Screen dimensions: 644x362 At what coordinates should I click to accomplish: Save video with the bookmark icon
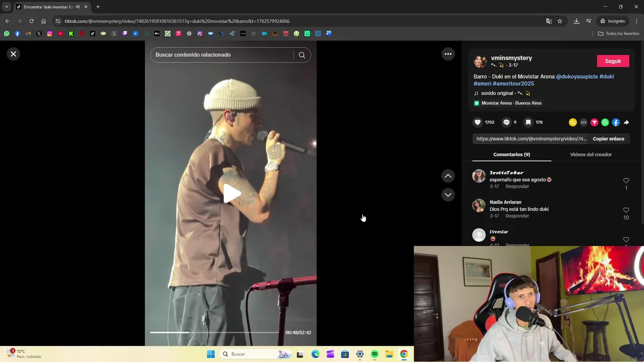528,122
